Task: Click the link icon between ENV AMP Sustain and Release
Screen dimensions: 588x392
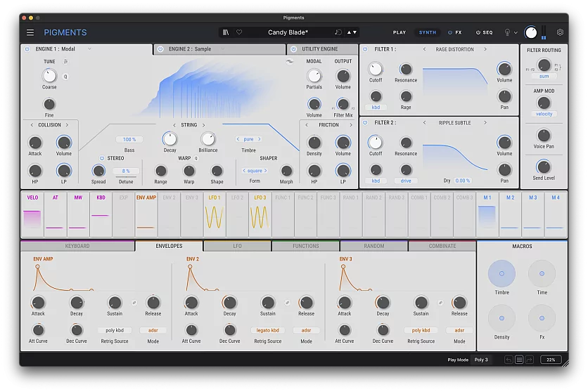Action: 134,303
